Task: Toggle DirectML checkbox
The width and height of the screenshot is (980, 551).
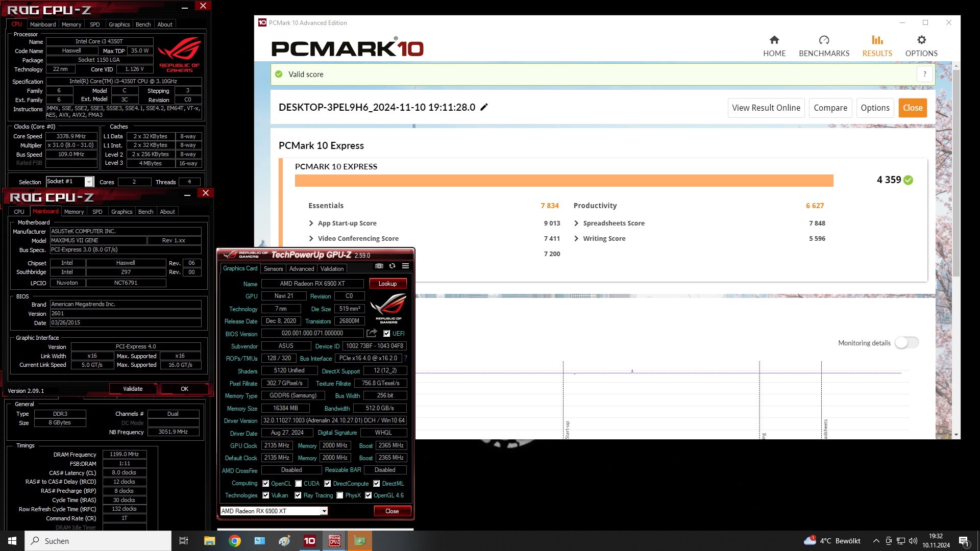Action: pyautogui.click(x=377, y=484)
